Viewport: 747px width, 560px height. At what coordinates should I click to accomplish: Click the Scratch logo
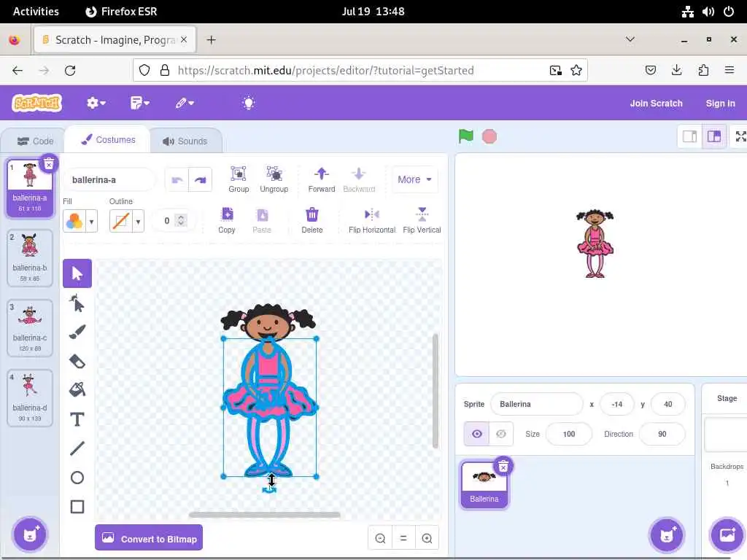(x=37, y=103)
